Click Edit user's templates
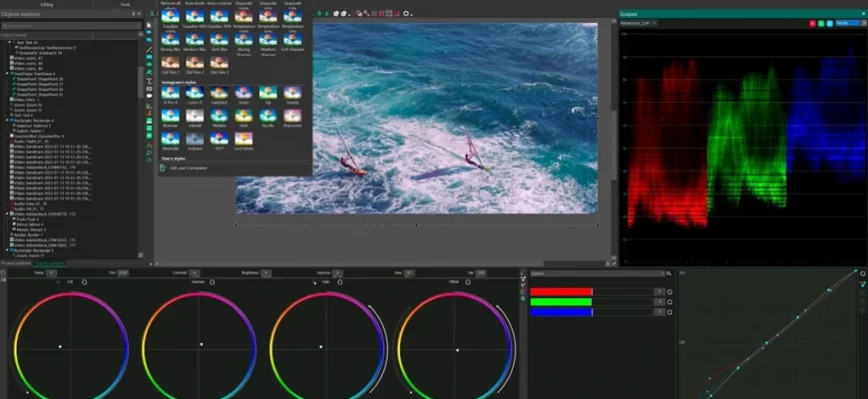This screenshot has width=868, height=399. point(189,168)
